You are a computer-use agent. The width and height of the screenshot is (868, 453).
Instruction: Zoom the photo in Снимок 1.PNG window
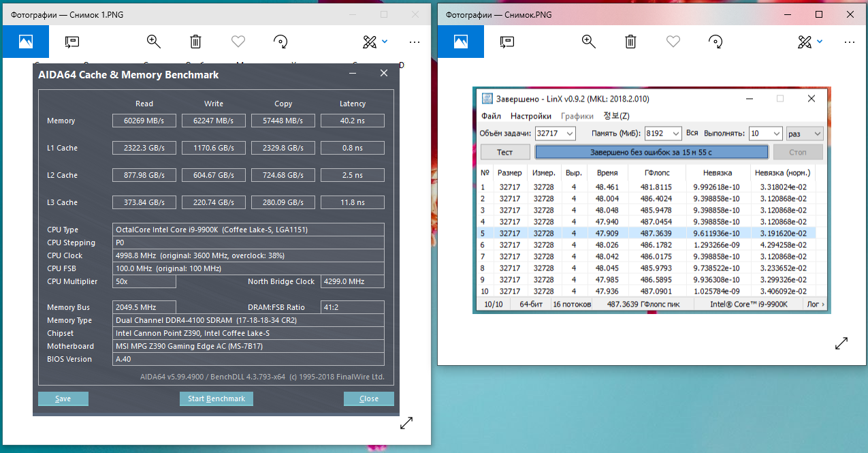click(x=154, y=42)
